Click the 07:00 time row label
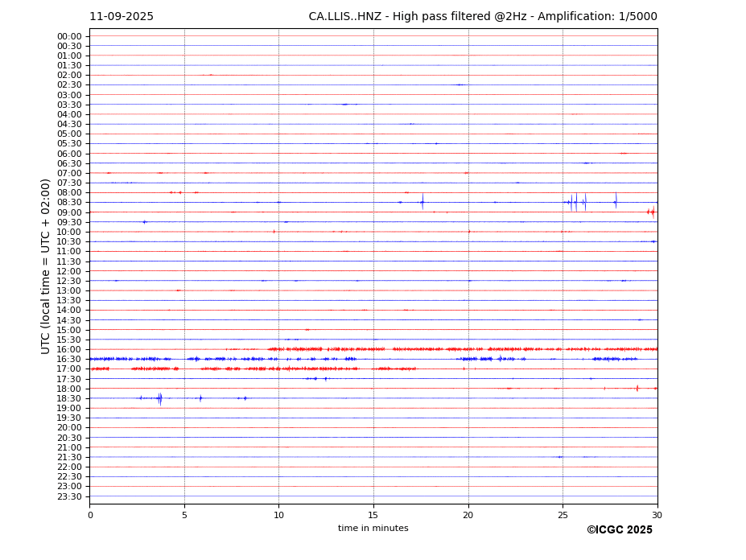The width and height of the screenshot is (746, 560). pos(69,173)
